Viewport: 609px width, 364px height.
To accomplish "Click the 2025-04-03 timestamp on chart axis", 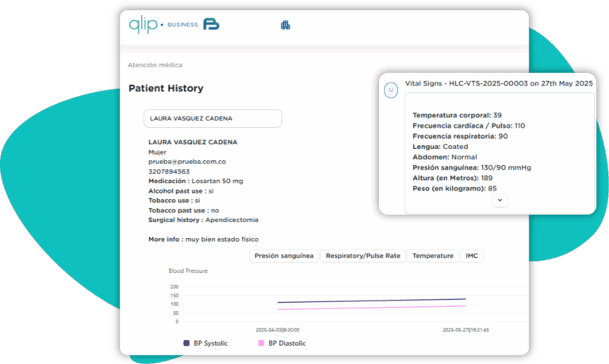I will (x=278, y=329).
